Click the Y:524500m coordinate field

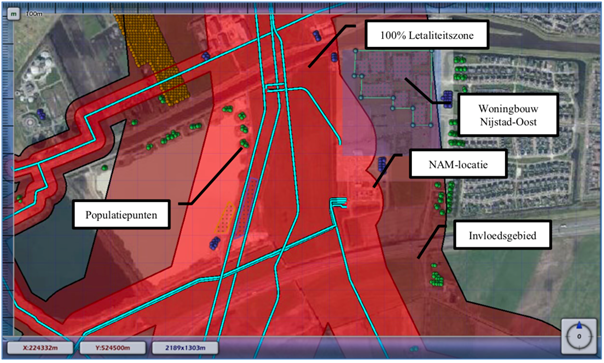112,348
